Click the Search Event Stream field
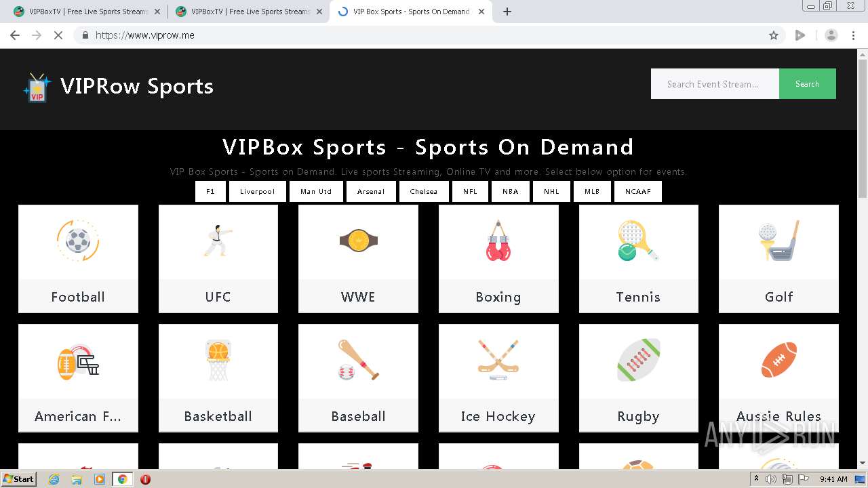 click(715, 84)
